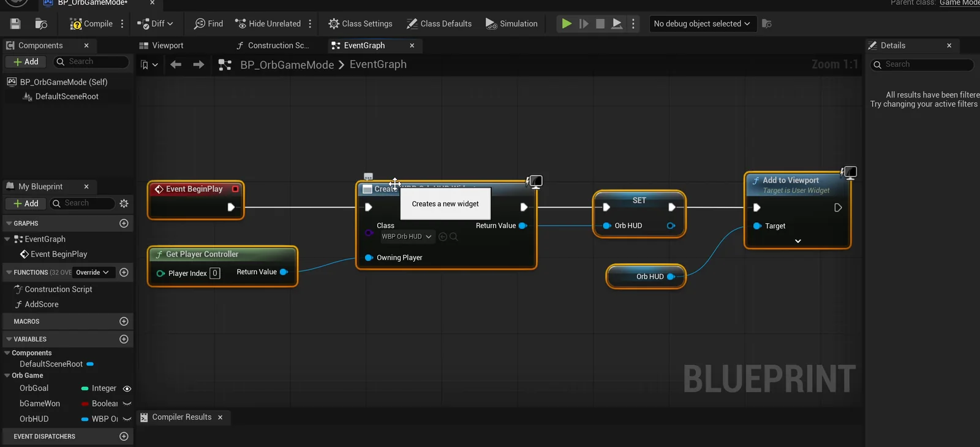The width and height of the screenshot is (980, 447).
Task: Click the Player Index value field
Action: (x=215, y=273)
